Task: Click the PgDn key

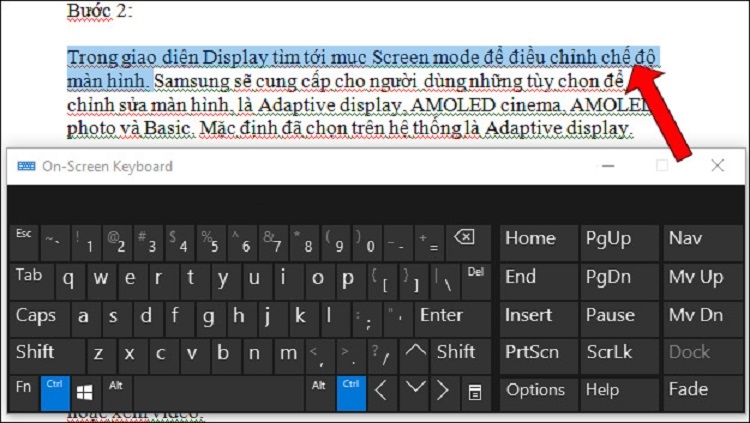Action: tap(620, 281)
